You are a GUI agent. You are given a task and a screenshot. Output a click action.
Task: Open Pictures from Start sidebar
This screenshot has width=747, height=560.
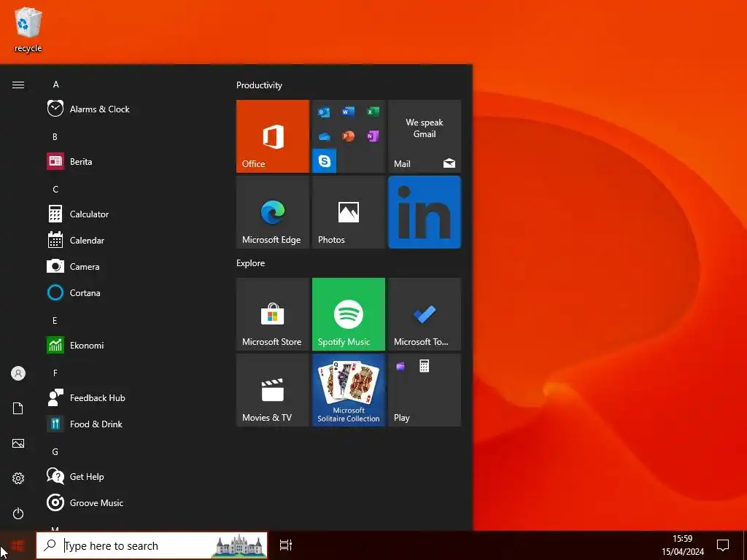click(18, 443)
